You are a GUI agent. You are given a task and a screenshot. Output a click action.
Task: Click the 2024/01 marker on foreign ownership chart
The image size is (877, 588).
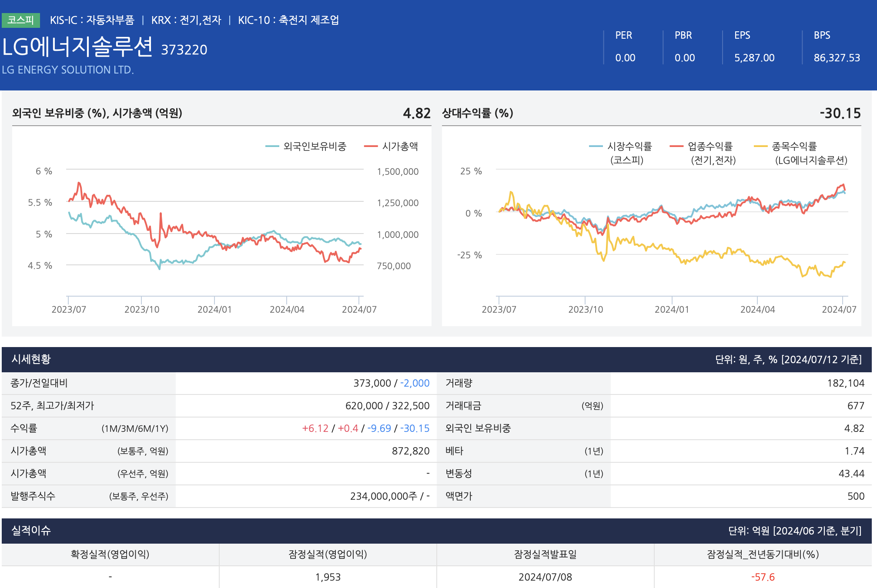pos(214,309)
